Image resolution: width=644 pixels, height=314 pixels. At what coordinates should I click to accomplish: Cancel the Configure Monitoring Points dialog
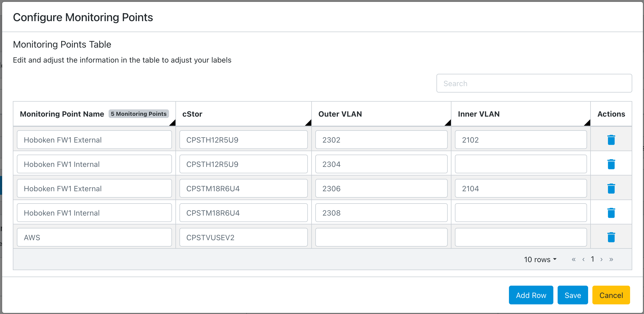point(611,295)
